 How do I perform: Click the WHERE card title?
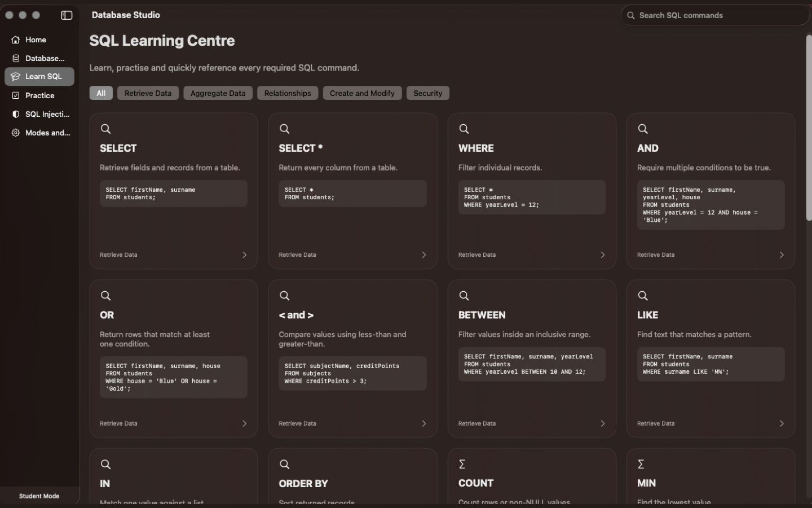click(x=476, y=148)
